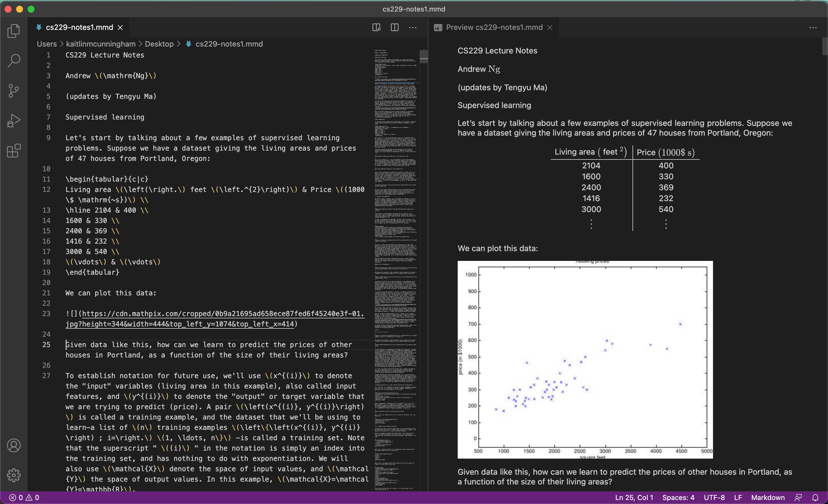Click the Split Editor Right icon
The image size is (828, 504).
pos(394,28)
